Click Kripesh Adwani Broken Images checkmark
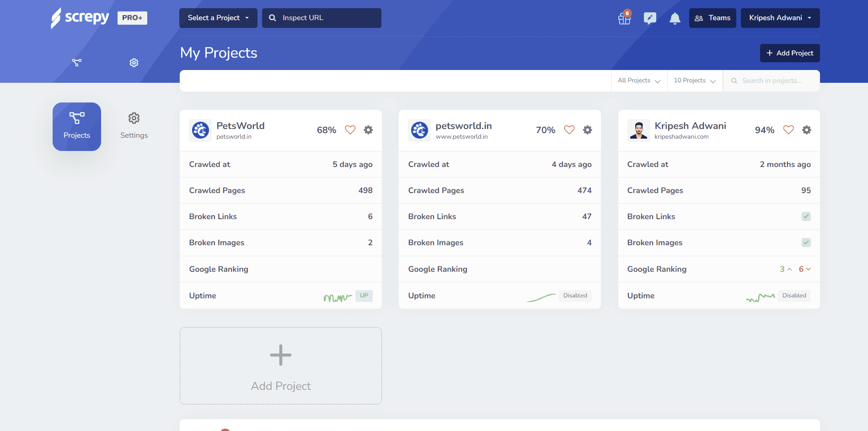This screenshot has height=431, width=868. coord(806,242)
